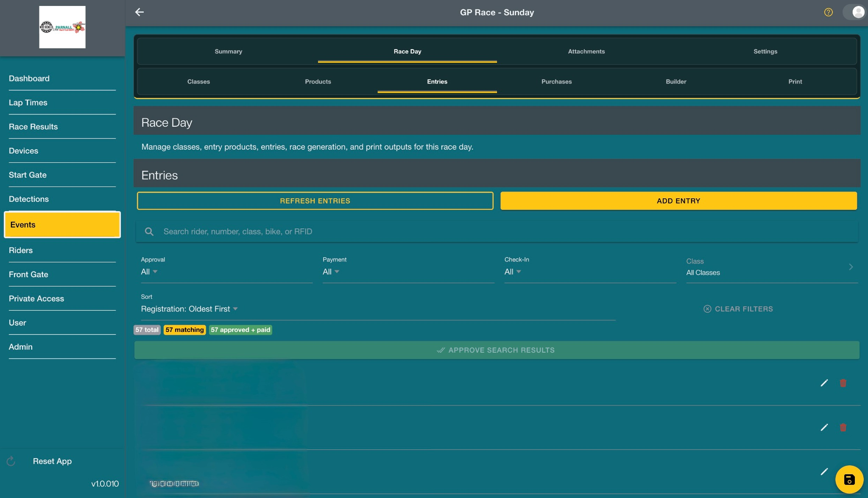Edit the second entry with the pencil icon

click(x=824, y=428)
